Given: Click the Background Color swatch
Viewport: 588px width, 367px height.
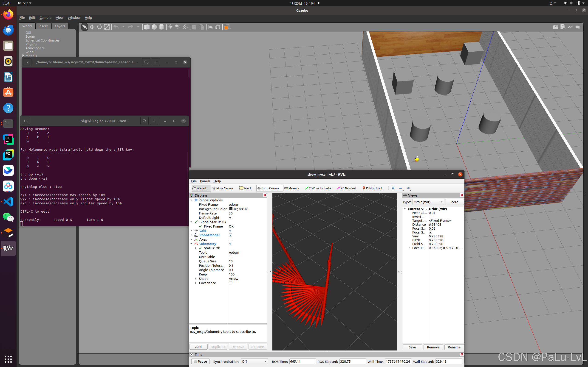Looking at the screenshot, I should click(231, 209).
